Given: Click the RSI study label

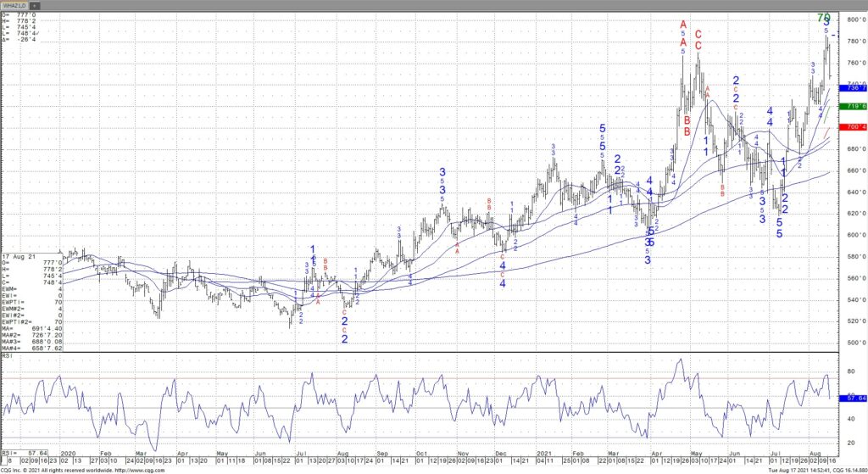Looking at the screenshot, I should point(8,358).
